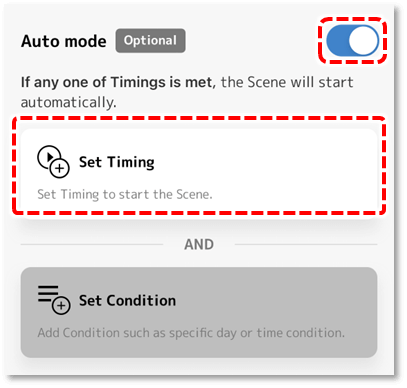Open the greyed Set Condition card
This screenshot has height=388, width=407.
199,312
